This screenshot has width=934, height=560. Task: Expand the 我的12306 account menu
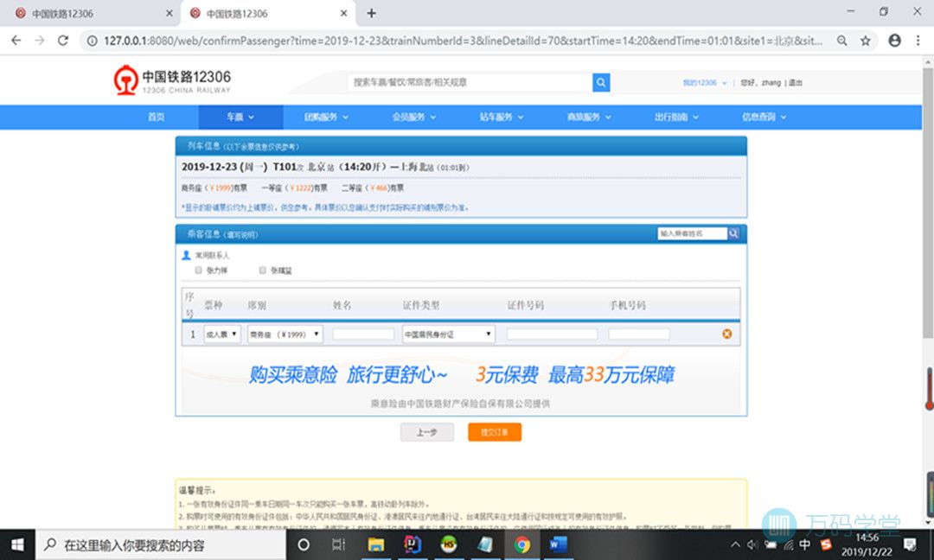click(704, 83)
